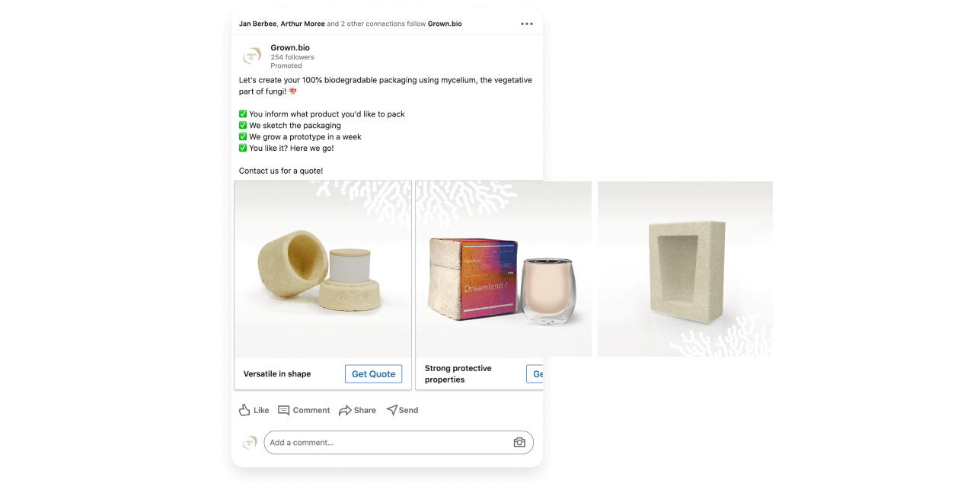The height and width of the screenshot is (490, 980).
Task: Click the camera icon in comment box
Action: point(519,442)
